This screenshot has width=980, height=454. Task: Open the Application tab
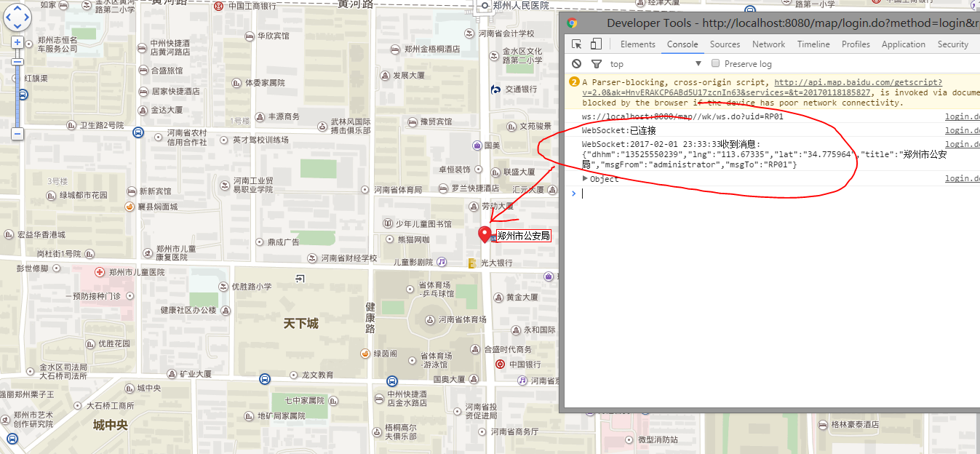[904, 44]
